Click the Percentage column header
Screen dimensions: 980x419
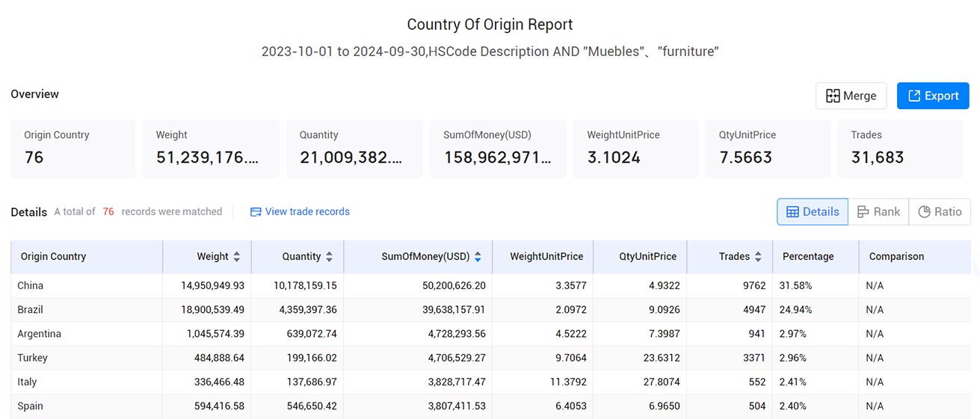point(816,256)
